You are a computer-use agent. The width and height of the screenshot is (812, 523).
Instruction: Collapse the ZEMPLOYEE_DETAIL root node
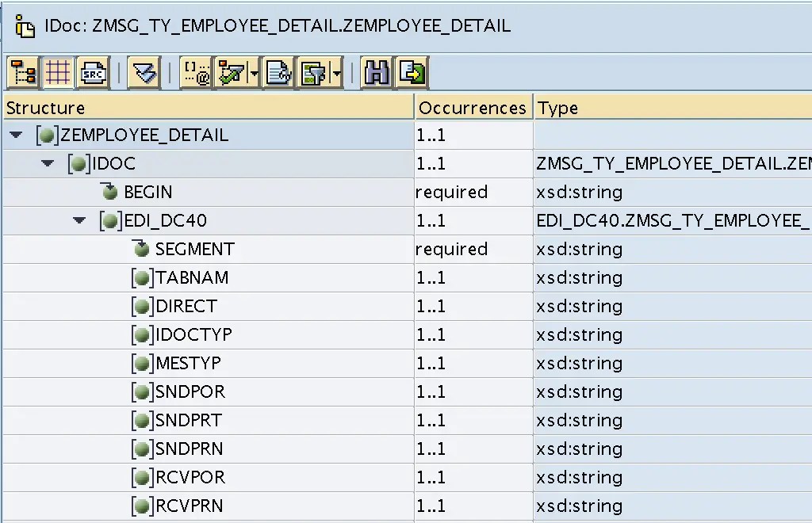(16, 135)
